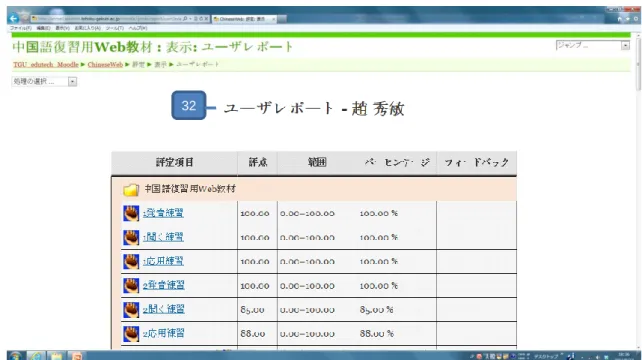Click the quiz icon beside 1発音練習
Viewport: 642px width, 360px height.
pos(131,213)
